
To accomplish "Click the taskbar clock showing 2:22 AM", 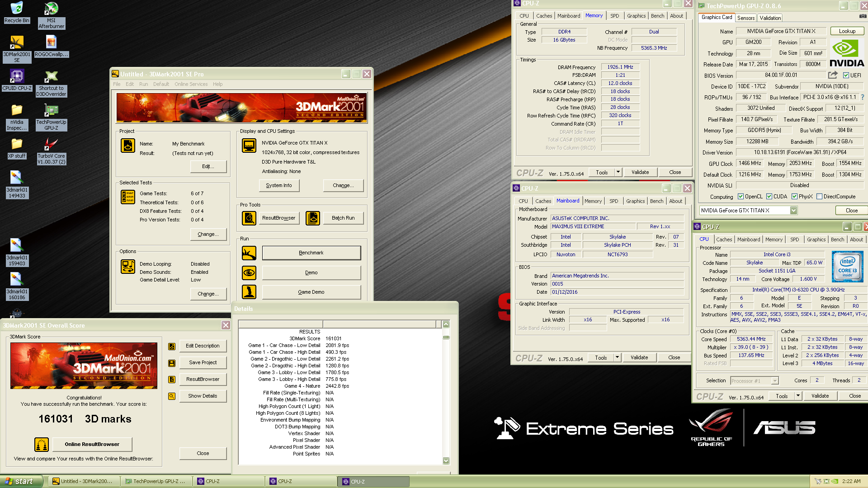I will [851, 482].
